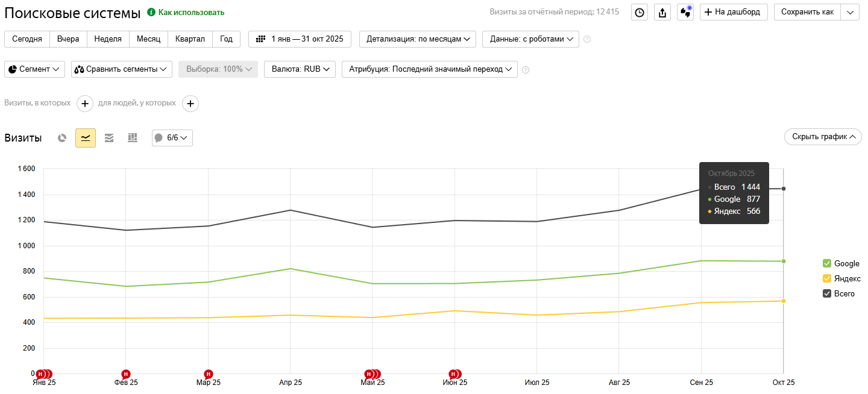The image size is (868, 394).
Task: Collapse chart with Скрыть график
Action: pos(823,137)
